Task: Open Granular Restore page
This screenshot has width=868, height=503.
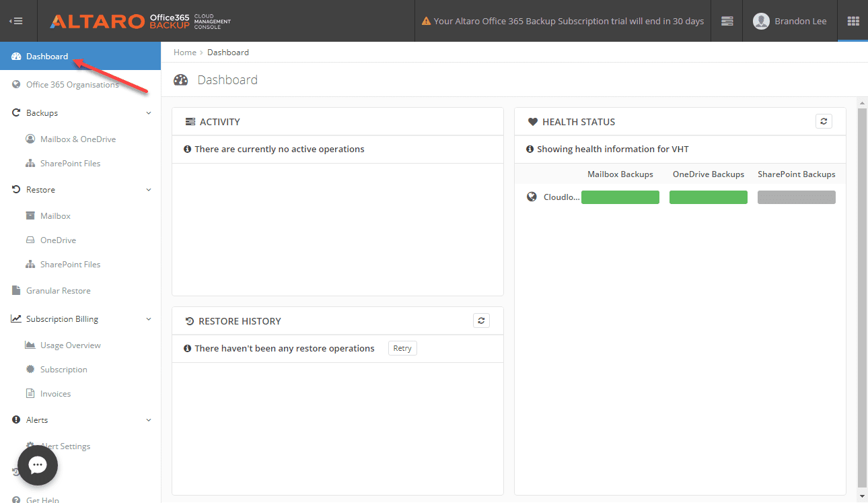Action: pyautogui.click(x=58, y=291)
